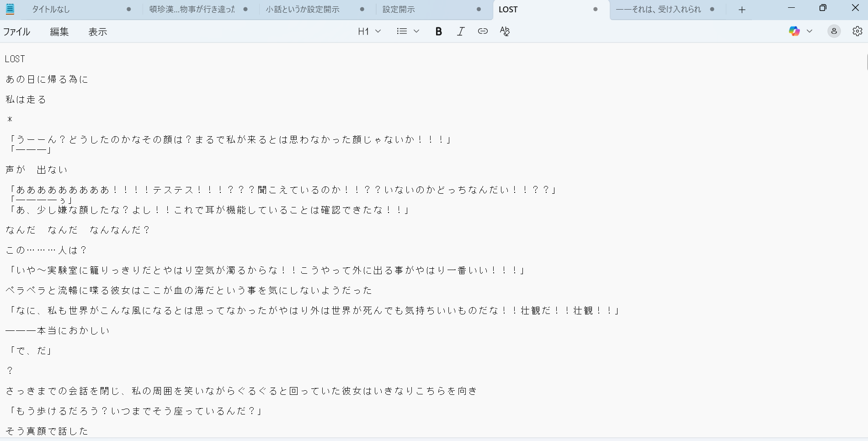
Task: Expand the Copilot dropdown chevron
Action: (x=809, y=31)
